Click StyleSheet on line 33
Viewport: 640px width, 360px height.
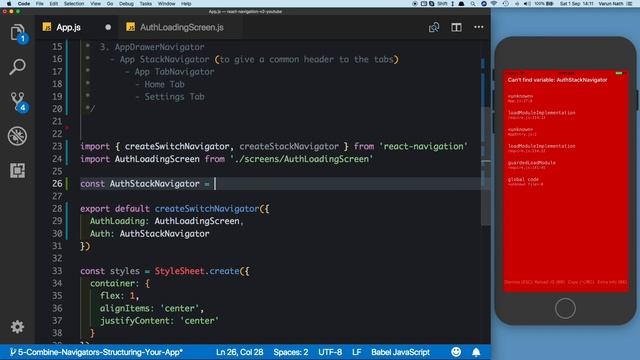(x=179, y=271)
